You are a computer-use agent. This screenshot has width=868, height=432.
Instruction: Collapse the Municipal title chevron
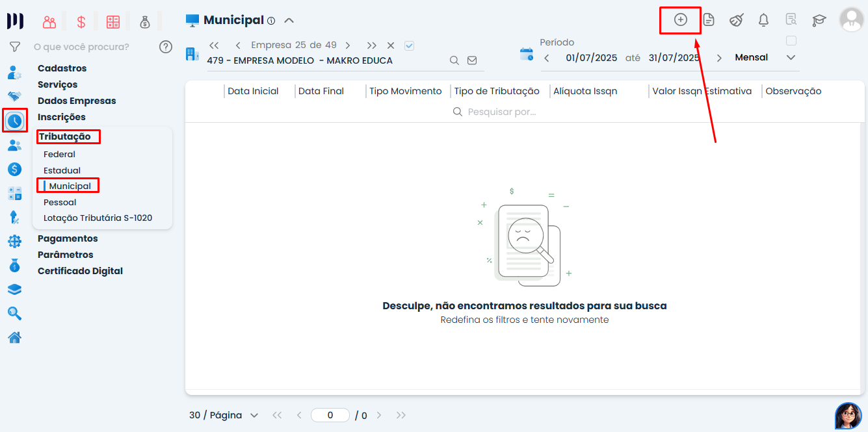[289, 20]
